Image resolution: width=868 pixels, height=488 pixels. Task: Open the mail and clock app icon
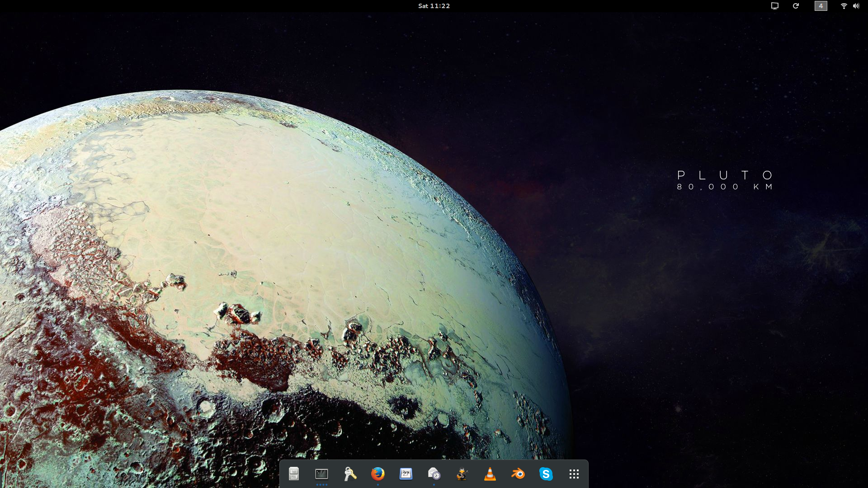pos(434,474)
